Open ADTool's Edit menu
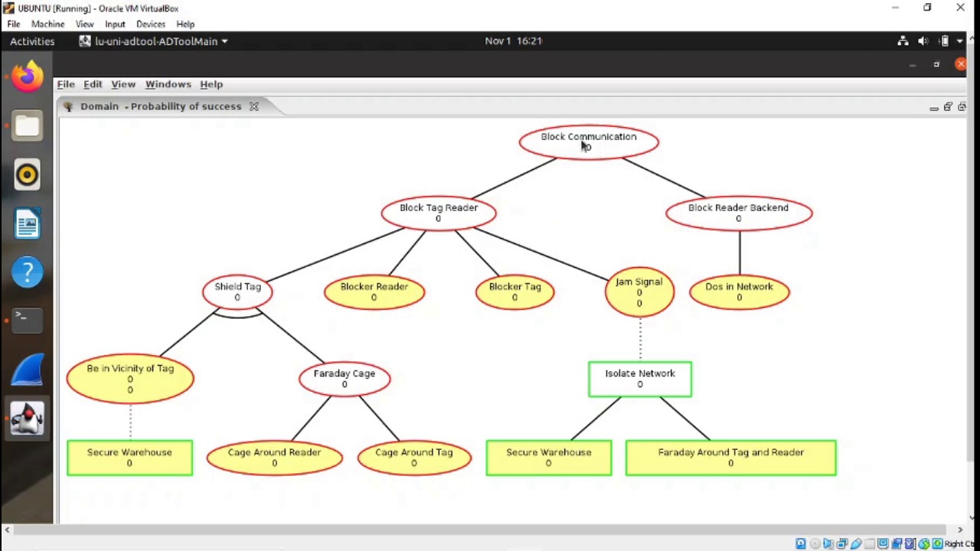Screen dimensions: 980x551 tap(93, 84)
